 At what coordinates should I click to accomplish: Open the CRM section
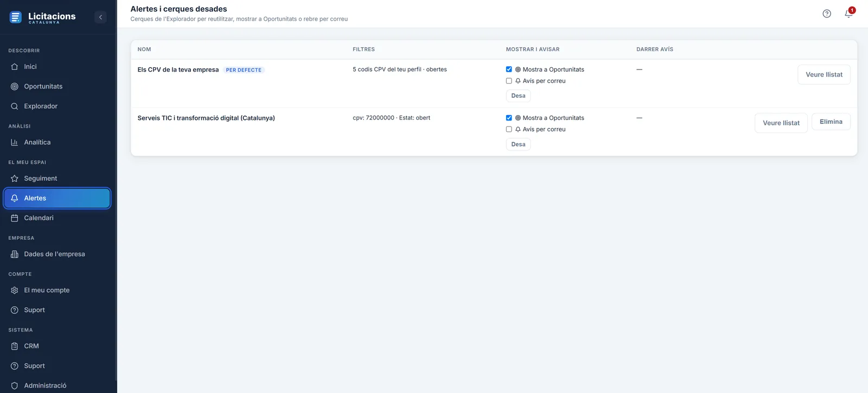pos(57,346)
